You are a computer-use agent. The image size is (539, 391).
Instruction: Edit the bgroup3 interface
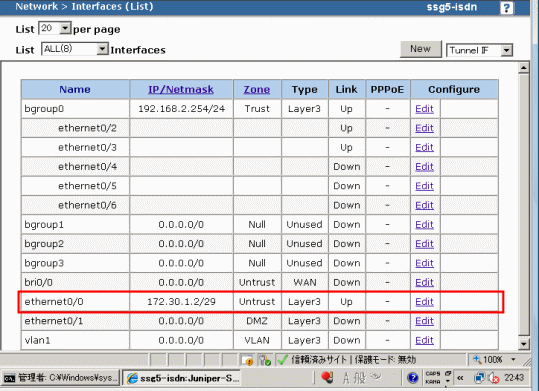click(424, 263)
